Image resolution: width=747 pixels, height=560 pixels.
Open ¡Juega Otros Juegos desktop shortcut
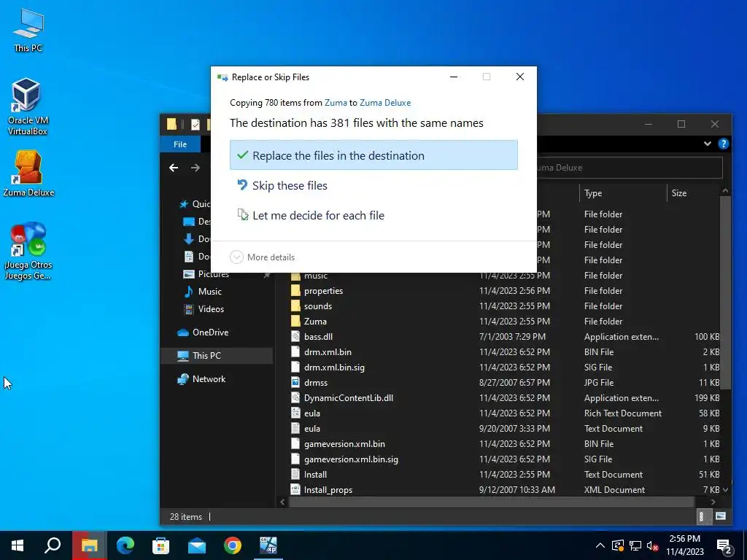(x=28, y=251)
